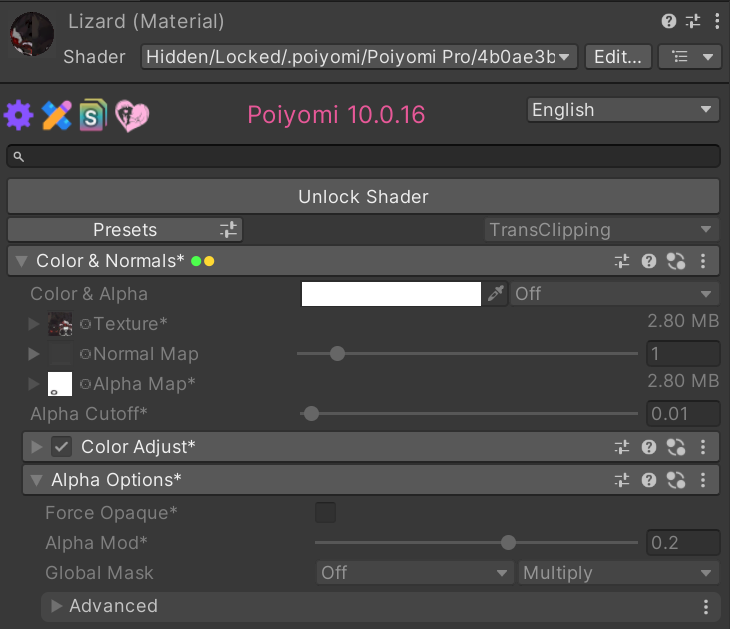Click Alpha Options presets slider icon
Image resolution: width=730 pixels, height=629 pixels.
point(622,480)
